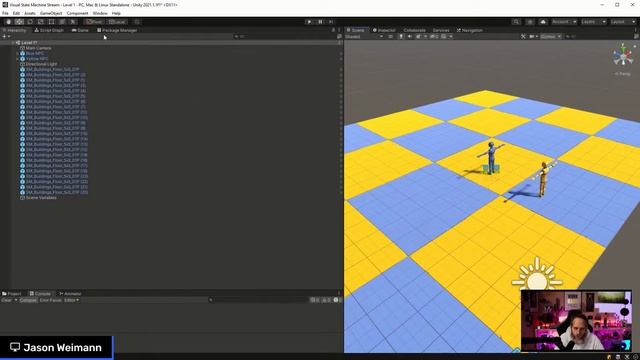Expand the Yellow NPC object

(18, 59)
